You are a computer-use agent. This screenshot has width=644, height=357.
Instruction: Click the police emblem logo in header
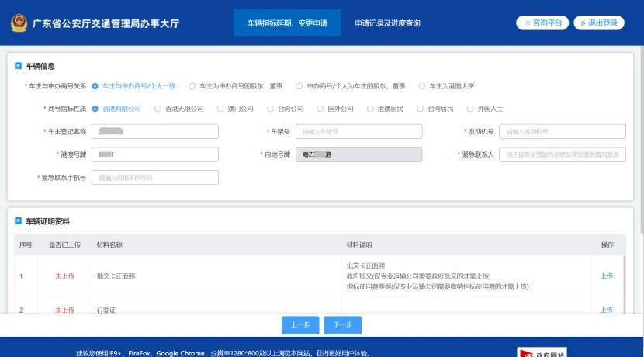pos(19,23)
